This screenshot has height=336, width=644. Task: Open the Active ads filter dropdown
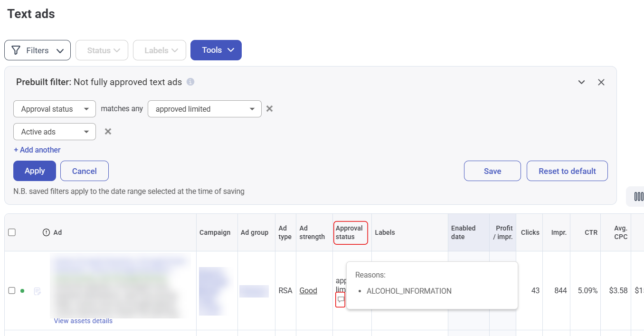55,132
